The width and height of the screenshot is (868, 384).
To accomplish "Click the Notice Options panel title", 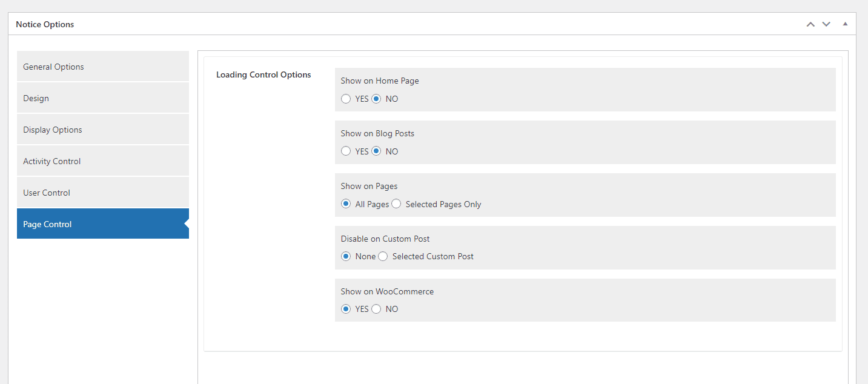I will [45, 24].
